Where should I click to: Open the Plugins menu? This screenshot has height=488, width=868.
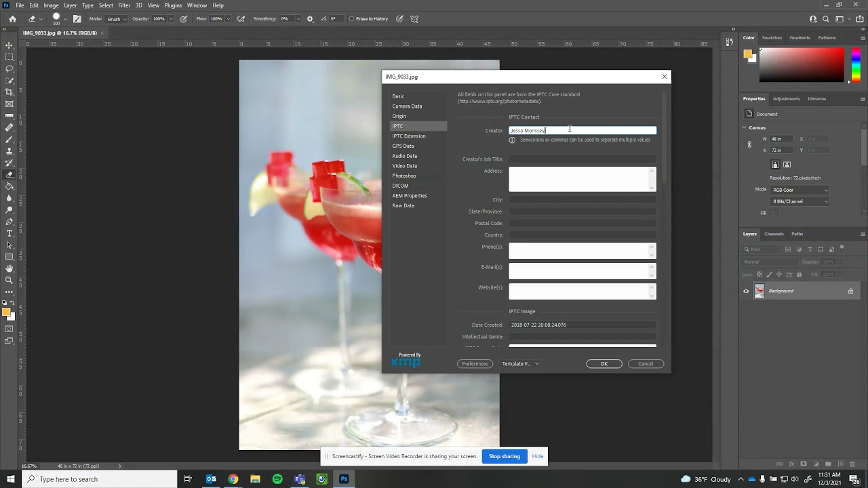[x=173, y=5]
